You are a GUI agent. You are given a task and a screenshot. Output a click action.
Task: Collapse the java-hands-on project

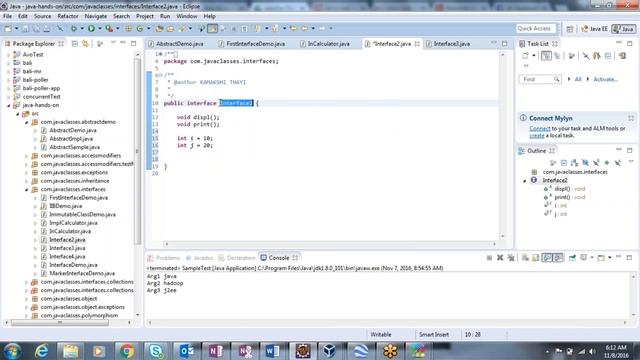[x=9, y=105]
